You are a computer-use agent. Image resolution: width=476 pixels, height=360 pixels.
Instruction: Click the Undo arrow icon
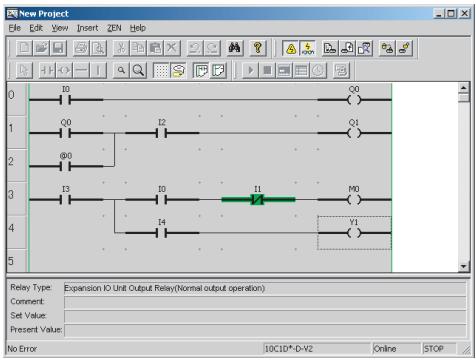coord(195,48)
